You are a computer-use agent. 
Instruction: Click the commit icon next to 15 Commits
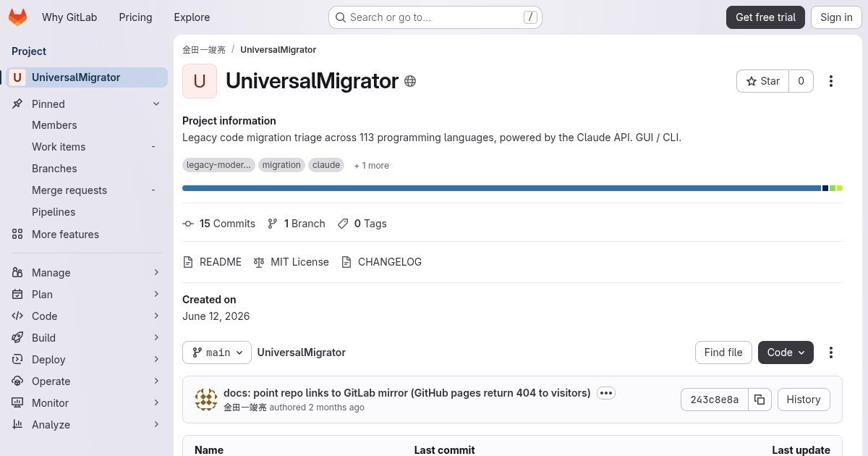(x=188, y=224)
